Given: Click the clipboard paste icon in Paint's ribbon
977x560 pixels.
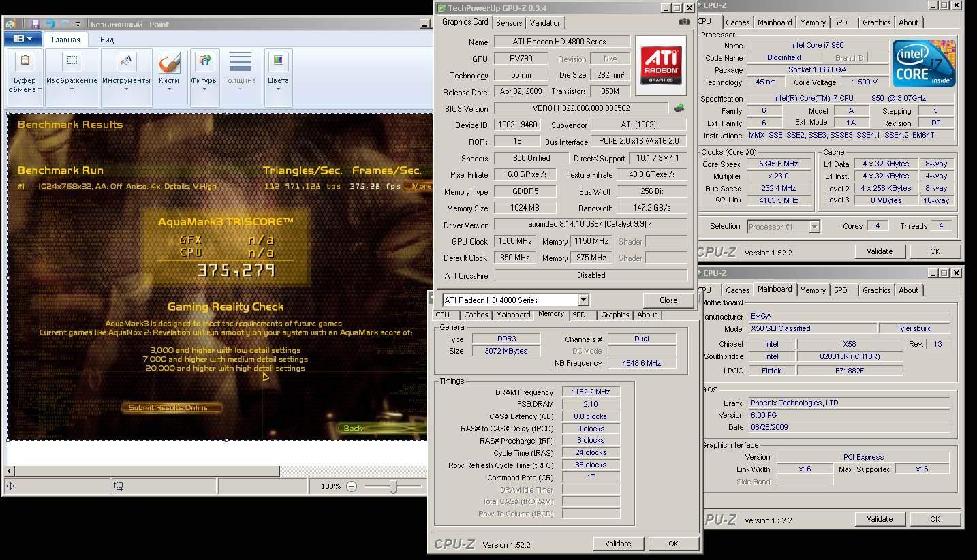Looking at the screenshot, I should tap(25, 61).
